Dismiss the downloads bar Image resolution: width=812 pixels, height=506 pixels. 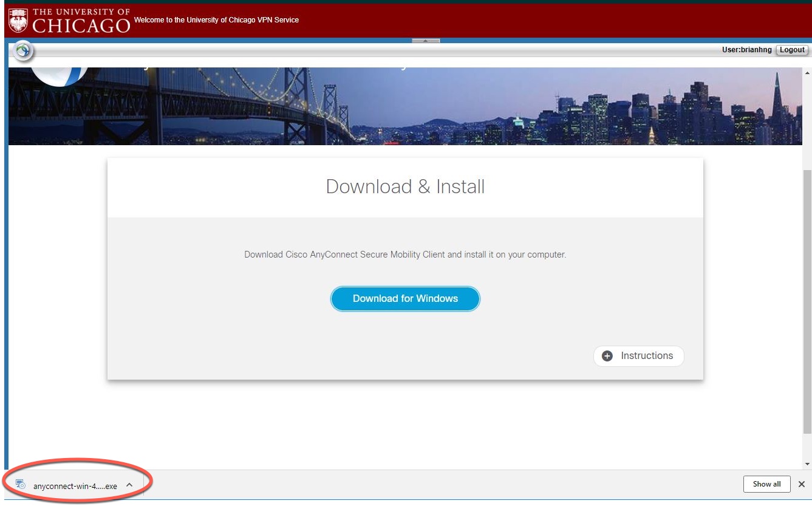[800, 484]
